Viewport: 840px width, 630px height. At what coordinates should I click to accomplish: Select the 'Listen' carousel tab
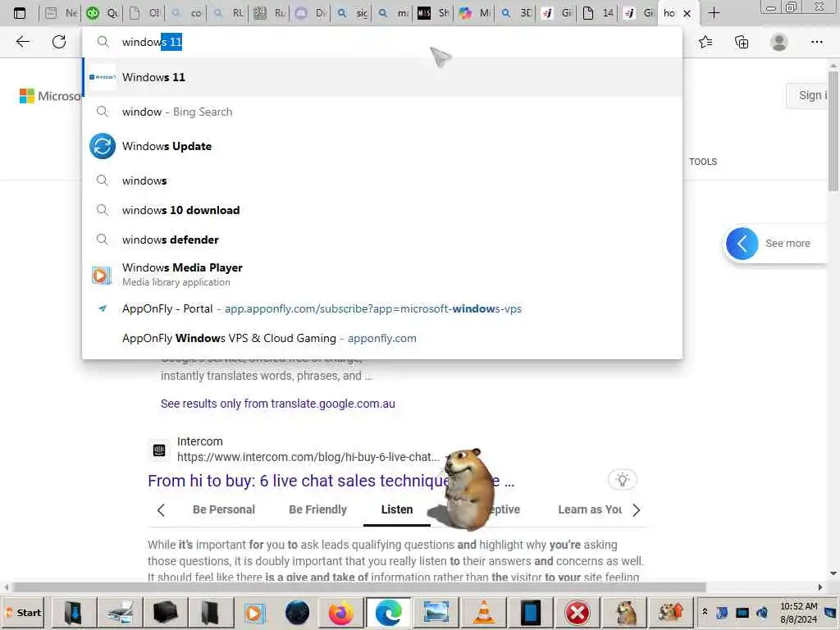(397, 509)
